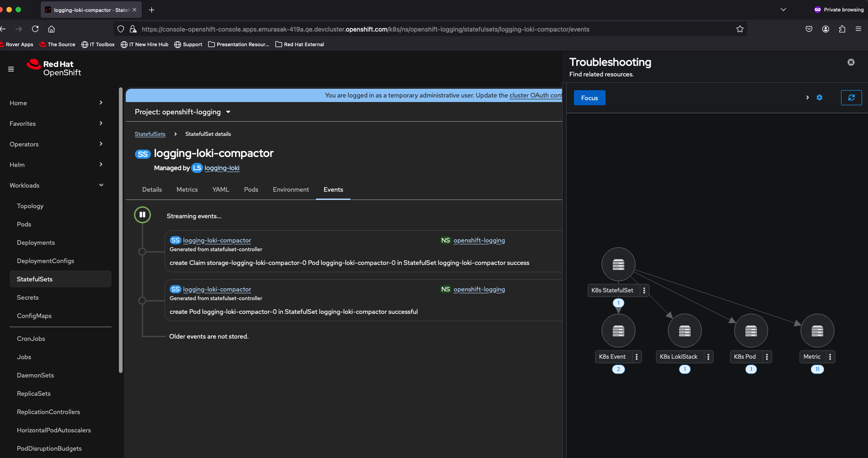Navigate to ConfigMaps in sidebar
The width and height of the screenshot is (868, 458).
(34, 316)
